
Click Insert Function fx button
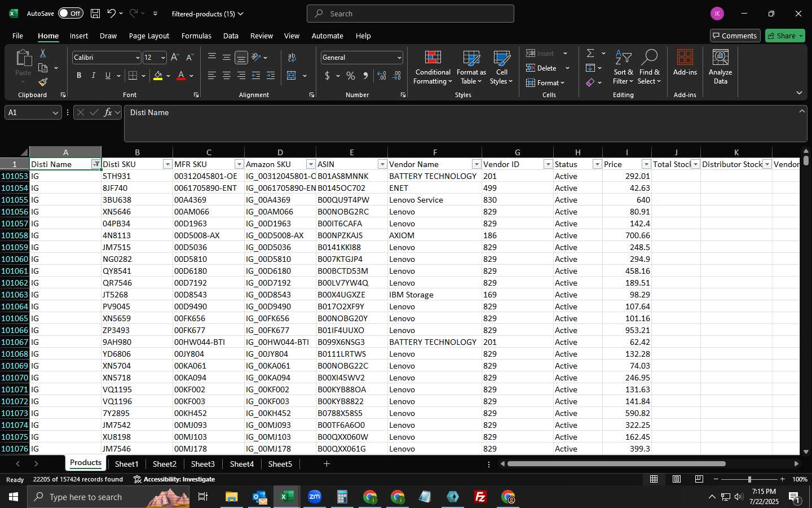(x=108, y=112)
